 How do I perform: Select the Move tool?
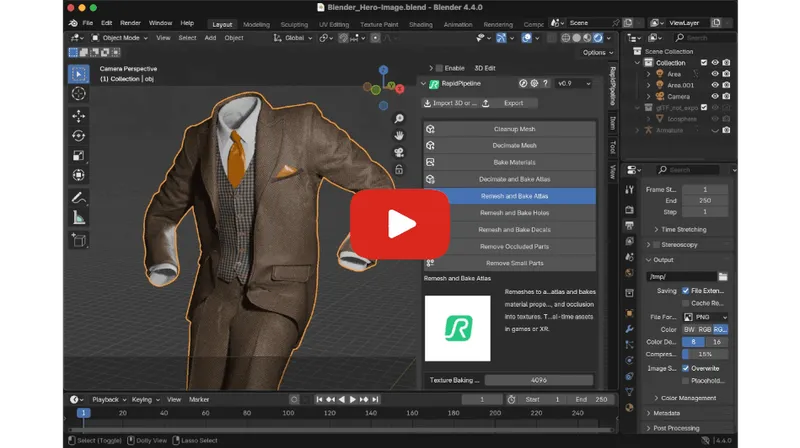[x=79, y=116]
